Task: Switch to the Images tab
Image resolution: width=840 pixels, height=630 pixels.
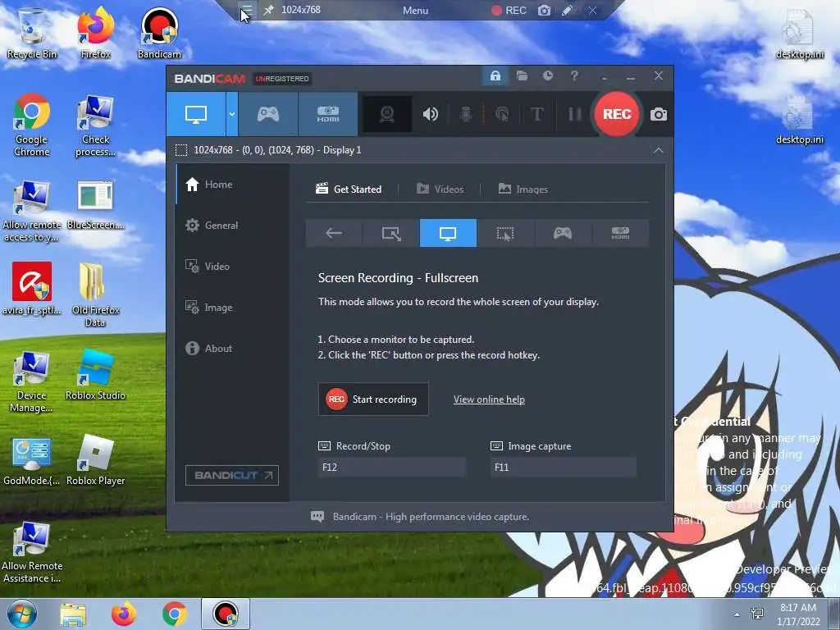Action: pyautogui.click(x=523, y=189)
